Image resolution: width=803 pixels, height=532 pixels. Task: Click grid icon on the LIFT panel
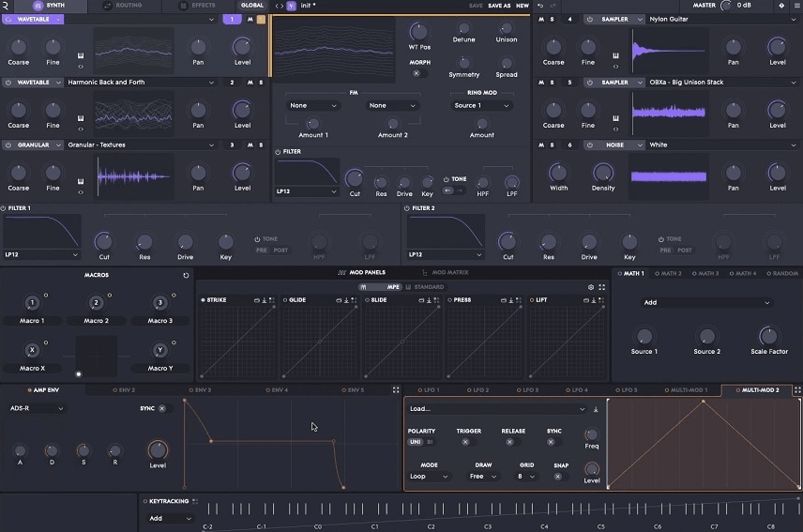601,300
